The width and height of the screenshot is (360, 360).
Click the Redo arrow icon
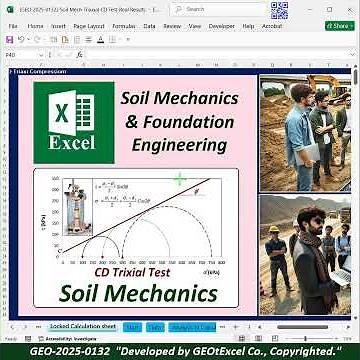pos(37,40)
